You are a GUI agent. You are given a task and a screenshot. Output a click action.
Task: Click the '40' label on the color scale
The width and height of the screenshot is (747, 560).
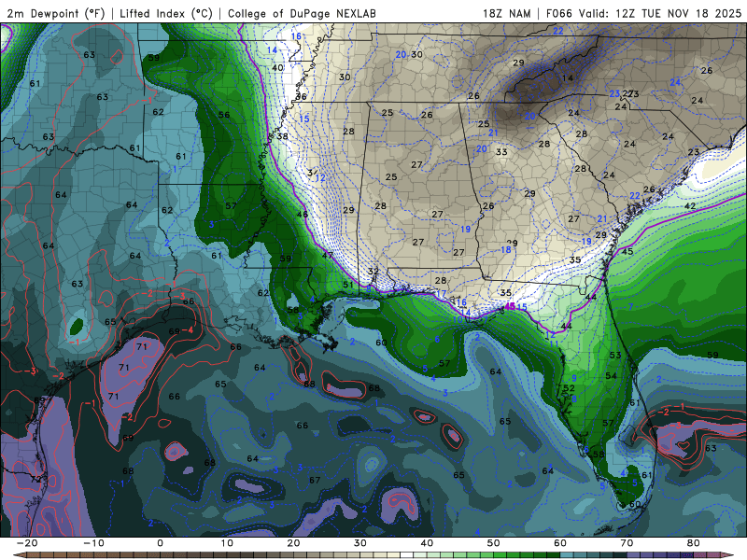[x=427, y=543]
